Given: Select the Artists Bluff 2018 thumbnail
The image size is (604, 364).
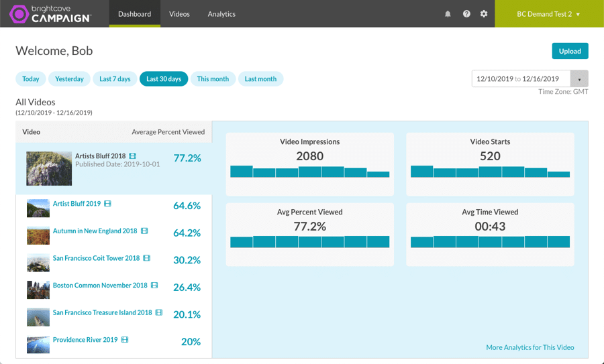Looking at the screenshot, I should [49, 168].
